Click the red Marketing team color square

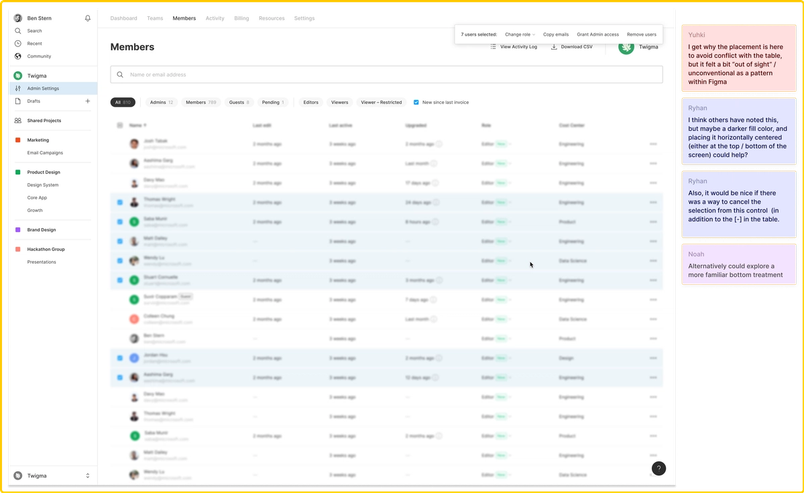pos(18,140)
